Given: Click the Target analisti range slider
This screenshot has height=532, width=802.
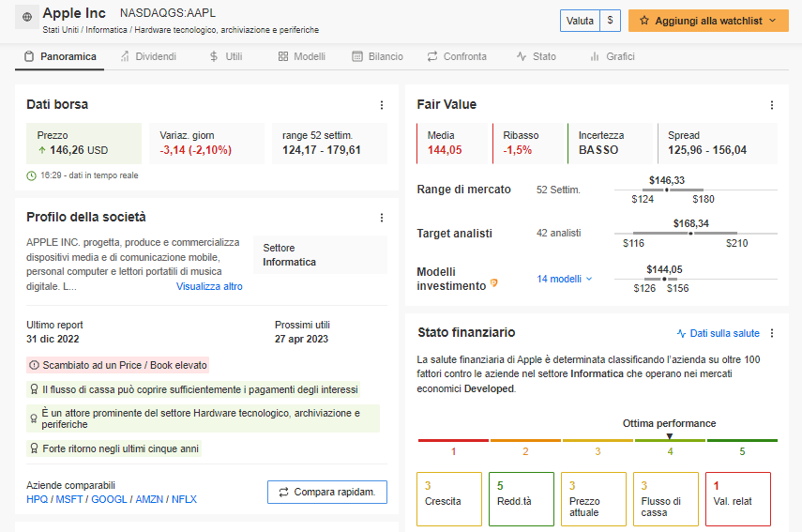Looking at the screenshot, I should [694, 234].
